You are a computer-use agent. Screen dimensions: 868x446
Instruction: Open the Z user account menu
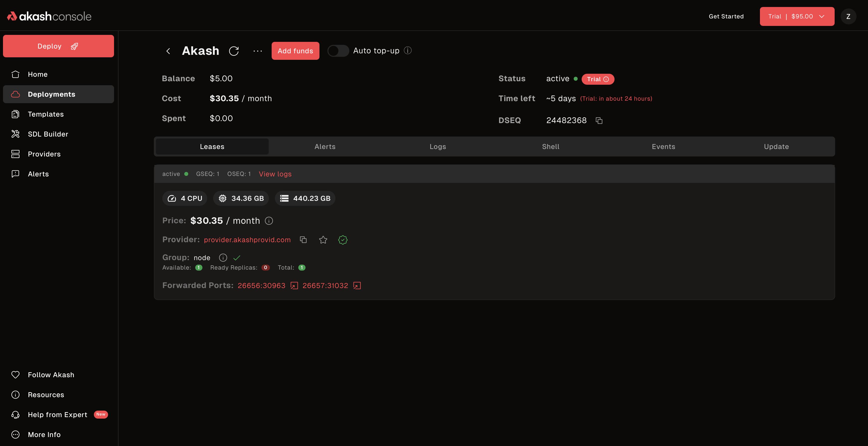(x=848, y=16)
